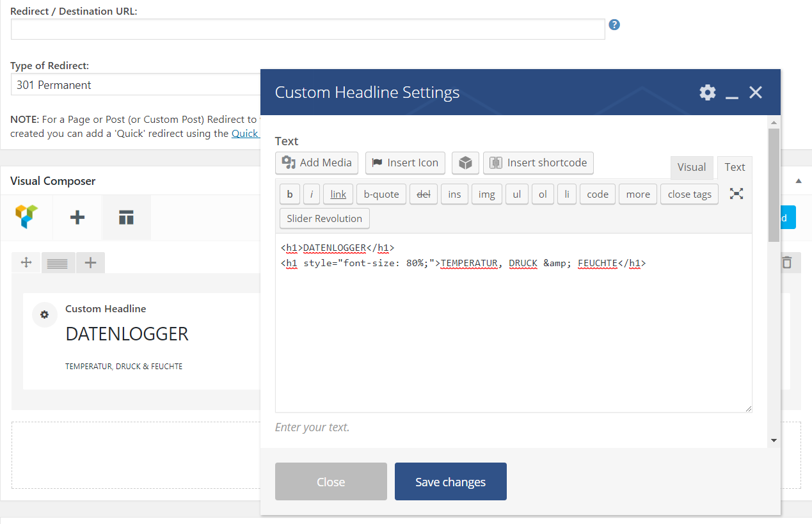
Task: Select the Text editor tab
Action: click(734, 167)
